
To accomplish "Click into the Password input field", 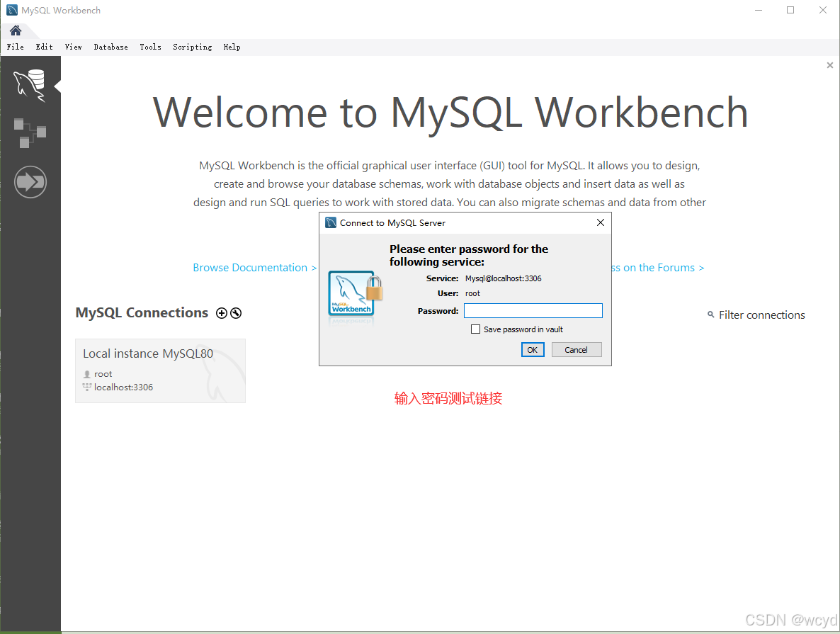I will coord(533,311).
